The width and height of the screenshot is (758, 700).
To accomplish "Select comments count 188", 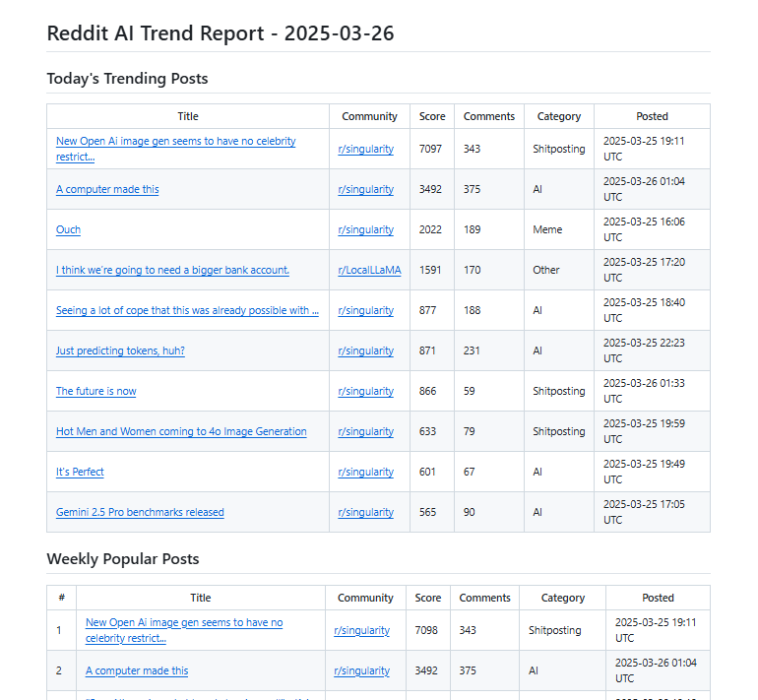I will pyautogui.click(x=472, y=310).
